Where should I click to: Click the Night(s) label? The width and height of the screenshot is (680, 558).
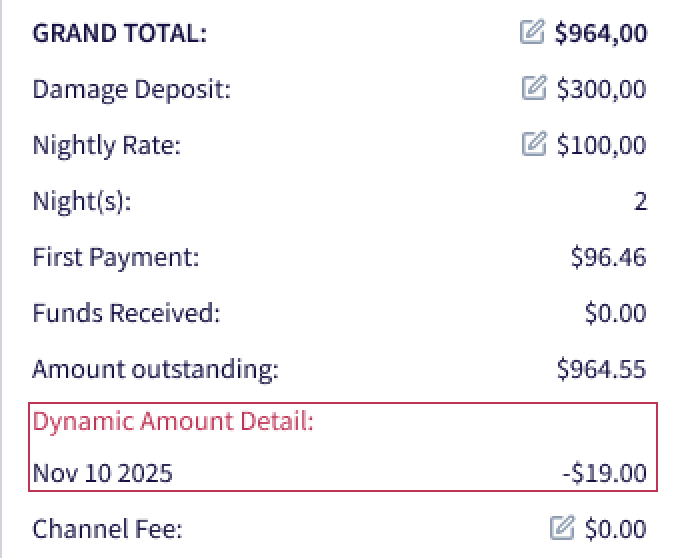(82, 201)
